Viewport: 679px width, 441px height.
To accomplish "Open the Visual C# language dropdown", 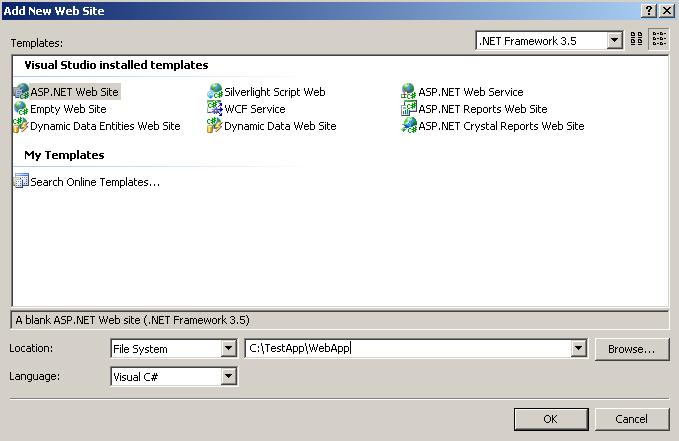I will click(228, 377).
